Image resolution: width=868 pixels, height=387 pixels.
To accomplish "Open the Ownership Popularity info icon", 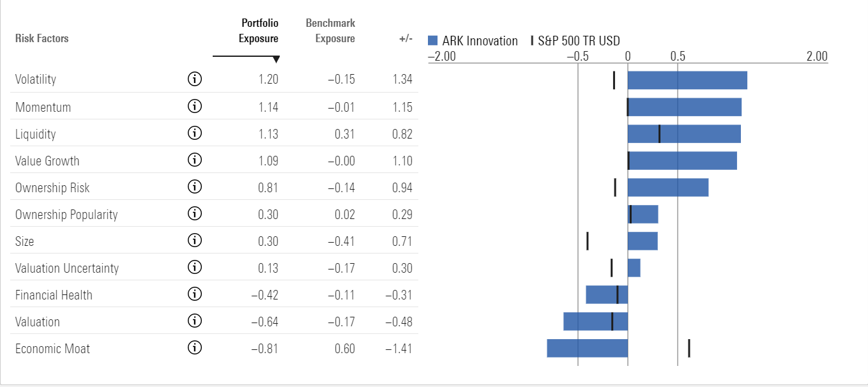I will point(195,214).
